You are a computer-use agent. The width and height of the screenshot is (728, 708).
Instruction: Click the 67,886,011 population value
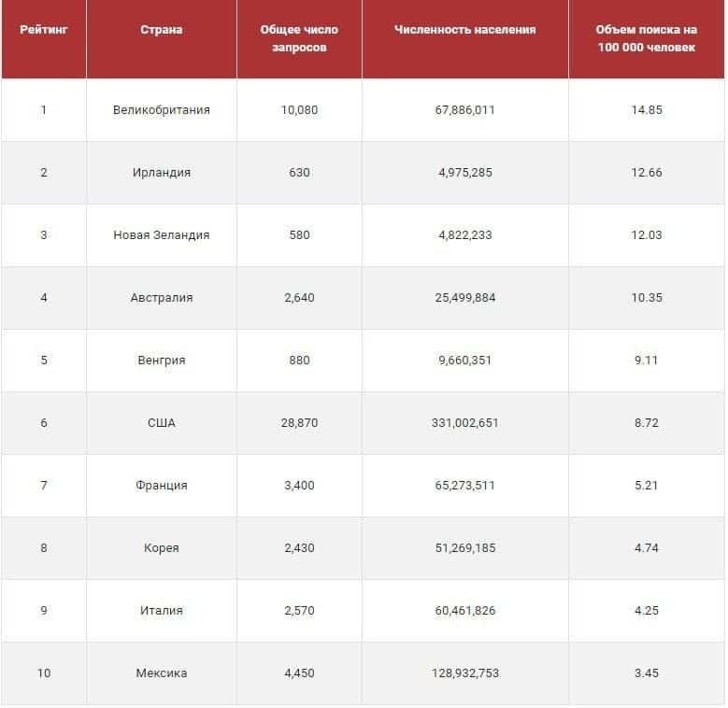pos(465,110)
